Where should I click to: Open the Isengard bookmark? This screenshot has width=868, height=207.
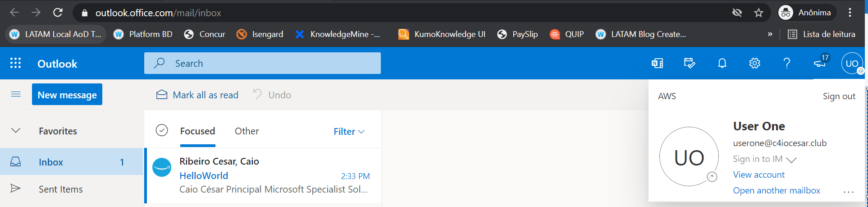pyautogui.click(x=260, y=34)
